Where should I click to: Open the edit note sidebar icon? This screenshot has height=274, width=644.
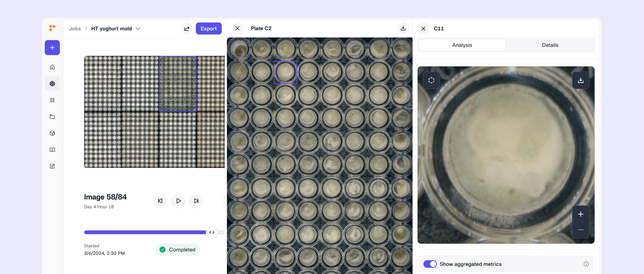(x=52, y=166)
